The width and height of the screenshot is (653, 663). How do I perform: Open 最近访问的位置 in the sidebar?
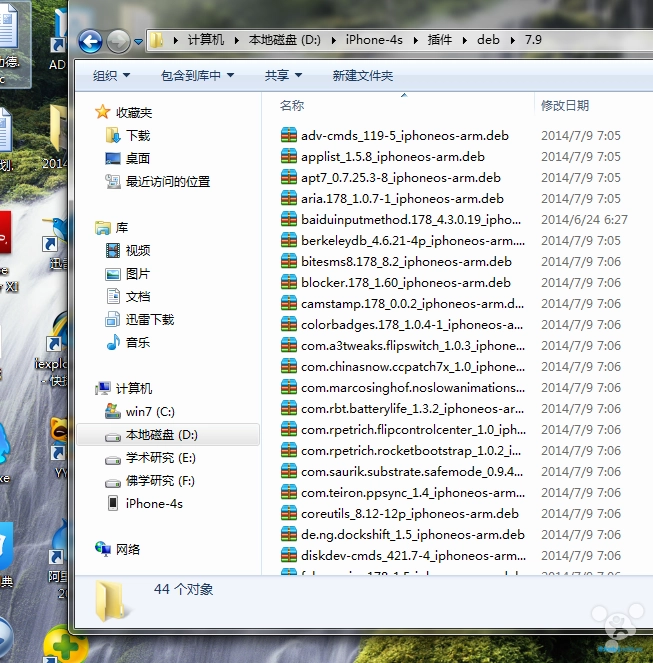pos(167,181)
